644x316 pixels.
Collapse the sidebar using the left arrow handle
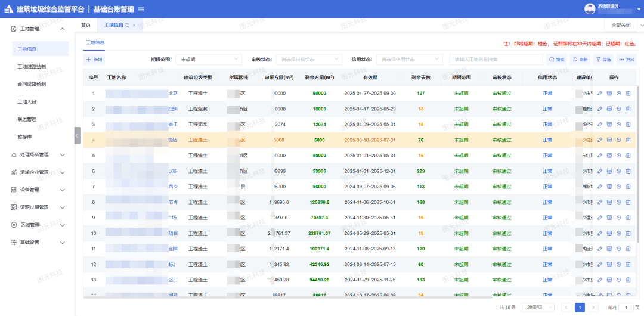click(x=77, y=135)
